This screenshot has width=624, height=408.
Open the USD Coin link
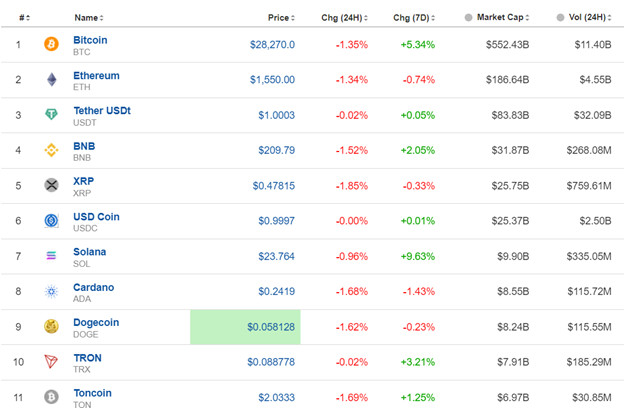click(96, 217)
